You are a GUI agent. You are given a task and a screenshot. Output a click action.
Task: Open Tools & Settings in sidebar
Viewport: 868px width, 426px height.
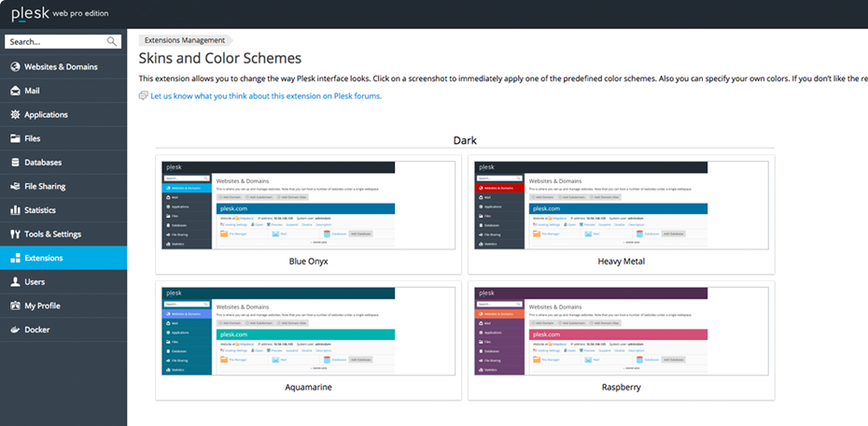pyautogui.click(x=63, y=234)
